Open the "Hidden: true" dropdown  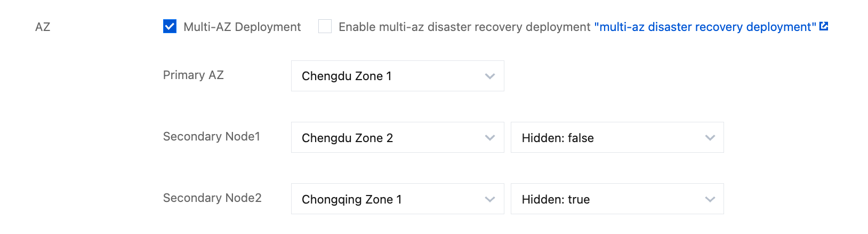(x=617, y=199)
